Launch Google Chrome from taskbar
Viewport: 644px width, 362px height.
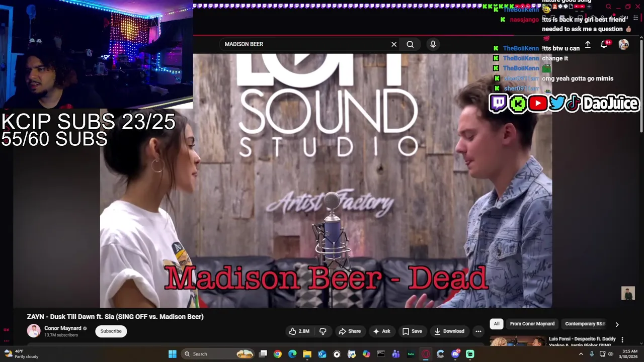click(x=277, y=354)
